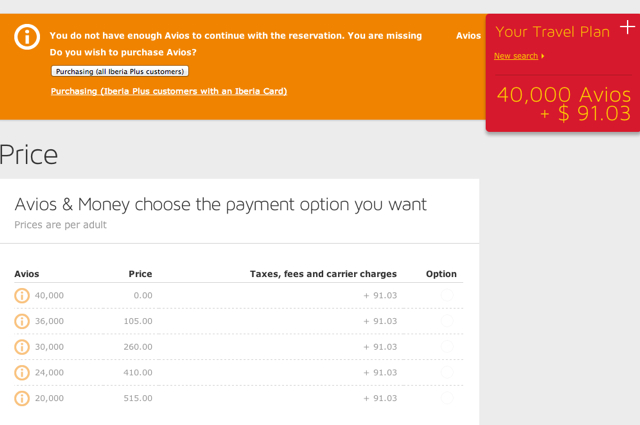Click the large Price page heading
The height and width of the screenshot is (425, 640).
29,155
